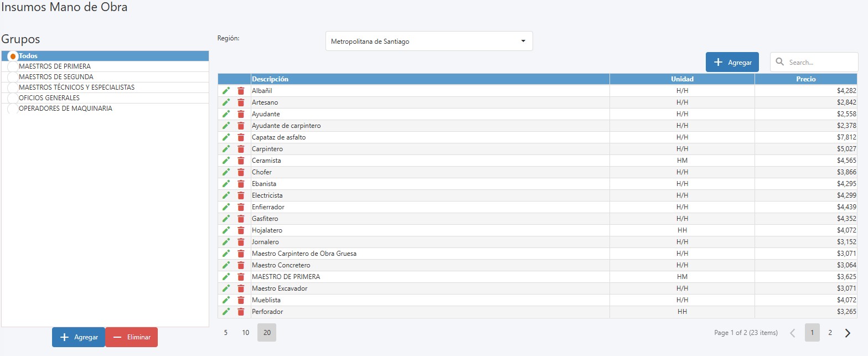The width and height of the screenshot is (868, 356).
Task: Click the pencil icon beside Jornalero
Action: pyautogui.click(x=226, y=242)
